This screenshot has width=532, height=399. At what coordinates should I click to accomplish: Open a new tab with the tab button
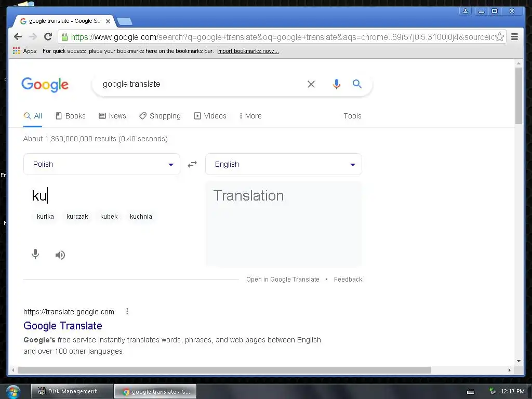coord(125,21)
